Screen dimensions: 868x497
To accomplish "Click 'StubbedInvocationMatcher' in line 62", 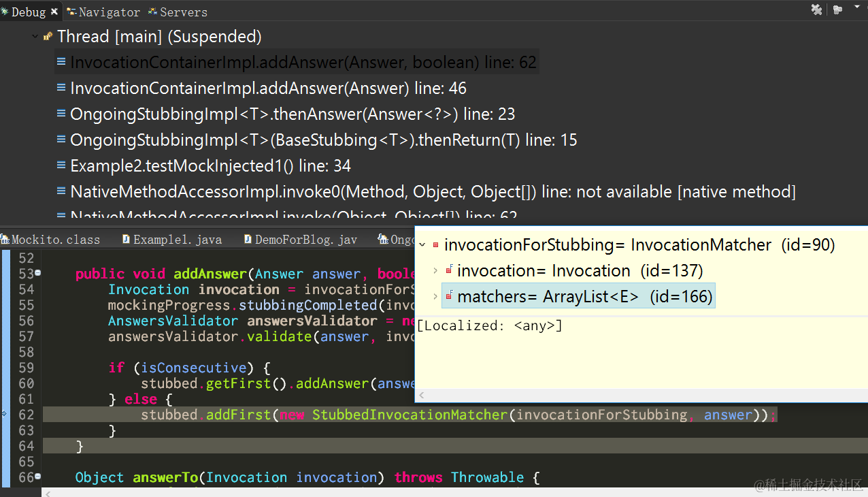I will click(410, 415).
